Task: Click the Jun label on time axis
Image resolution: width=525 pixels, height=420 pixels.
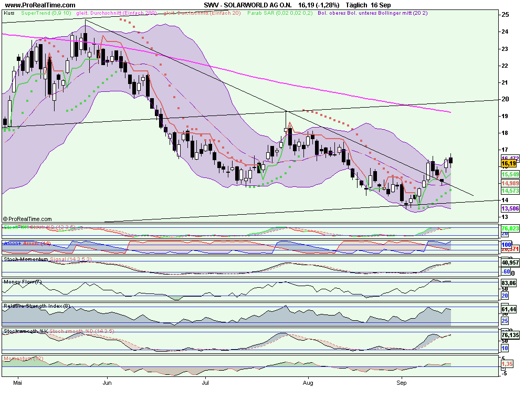Action: click(x=107, y=383)
